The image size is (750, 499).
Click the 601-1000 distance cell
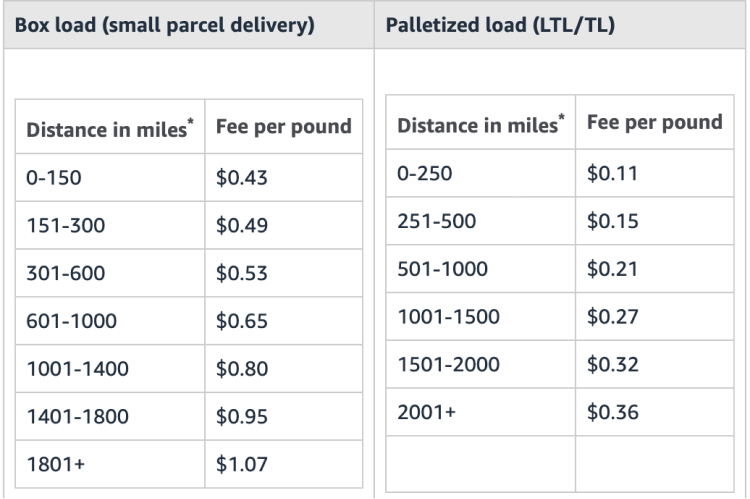tap(71, 321)
